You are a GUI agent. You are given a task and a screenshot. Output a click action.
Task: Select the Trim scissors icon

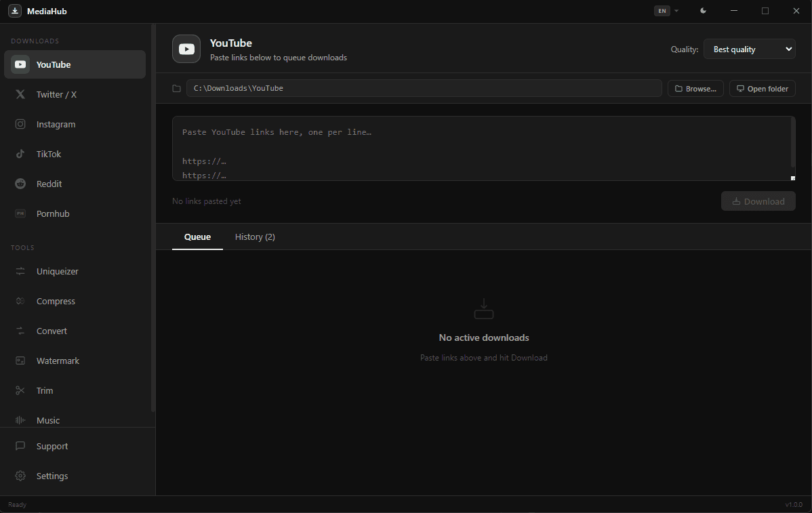tap(20, 390)
